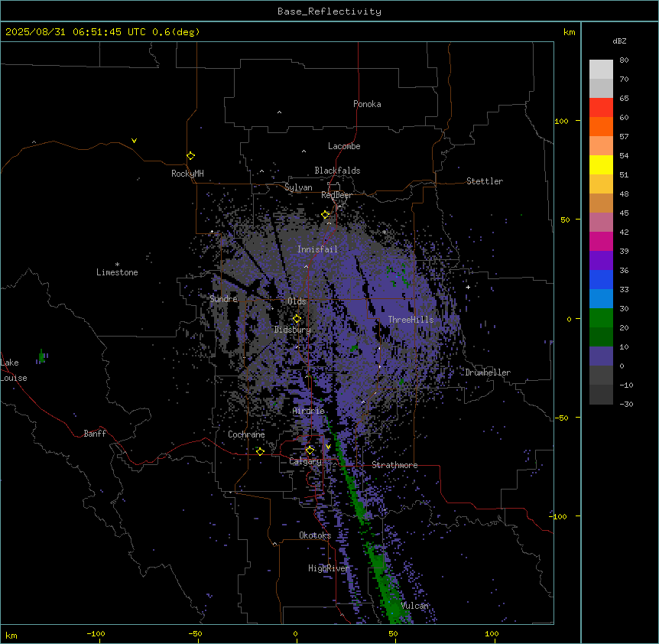Click the green echo patch near Lake Louise
The width and height of the screenshot is (659, 644).
(x=41, y=356)
